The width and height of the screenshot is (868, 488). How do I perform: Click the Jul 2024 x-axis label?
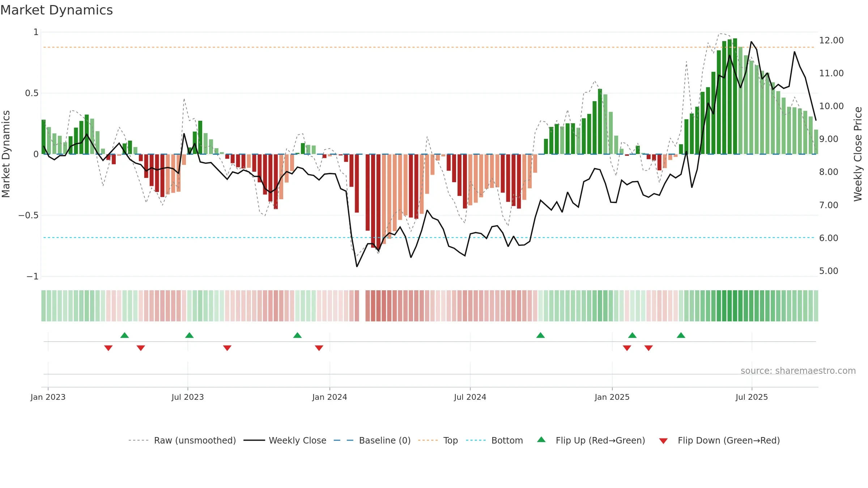coord(470,397)
